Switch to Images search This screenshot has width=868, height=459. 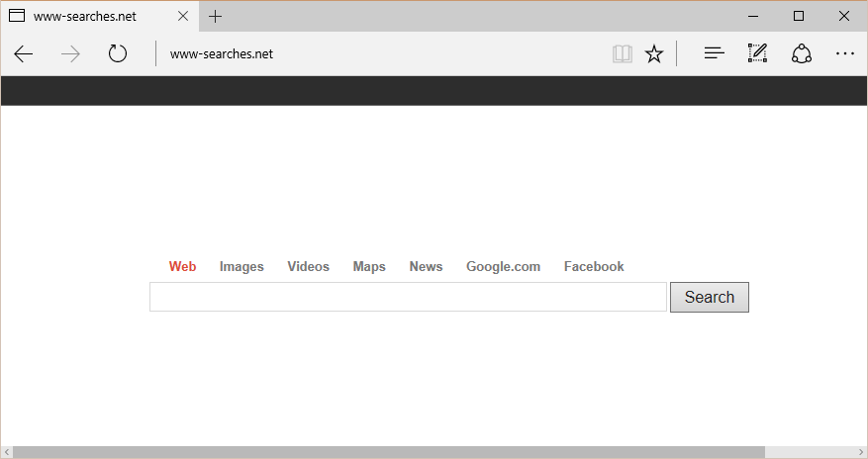[241, 266]
